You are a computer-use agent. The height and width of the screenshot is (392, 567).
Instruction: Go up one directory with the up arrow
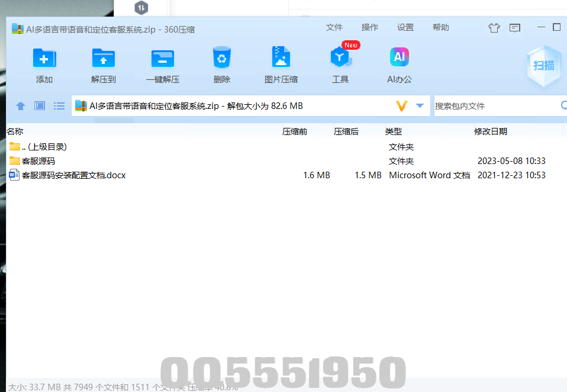(21, 106)
